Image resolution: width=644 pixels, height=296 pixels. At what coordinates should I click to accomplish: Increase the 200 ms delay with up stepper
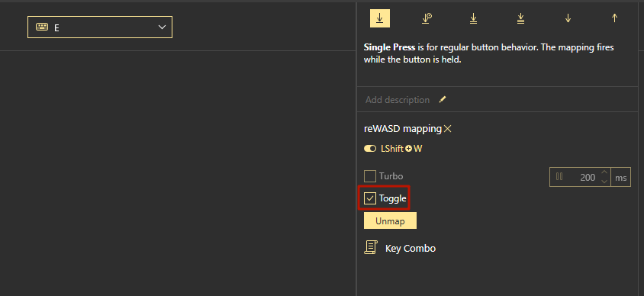[x=604, y=173]
